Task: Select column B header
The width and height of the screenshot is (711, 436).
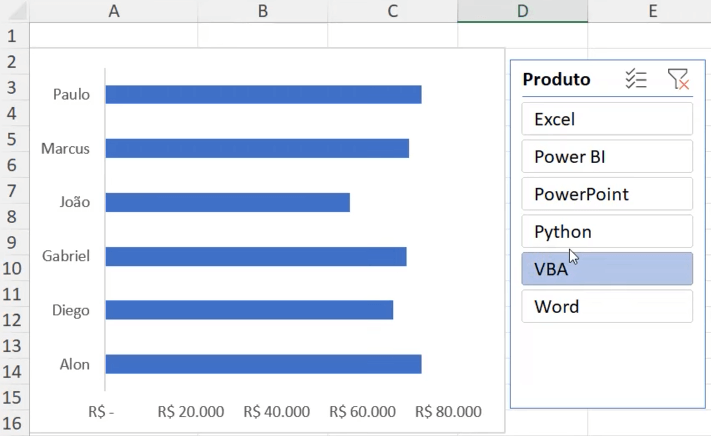Action: pos(263,11)
